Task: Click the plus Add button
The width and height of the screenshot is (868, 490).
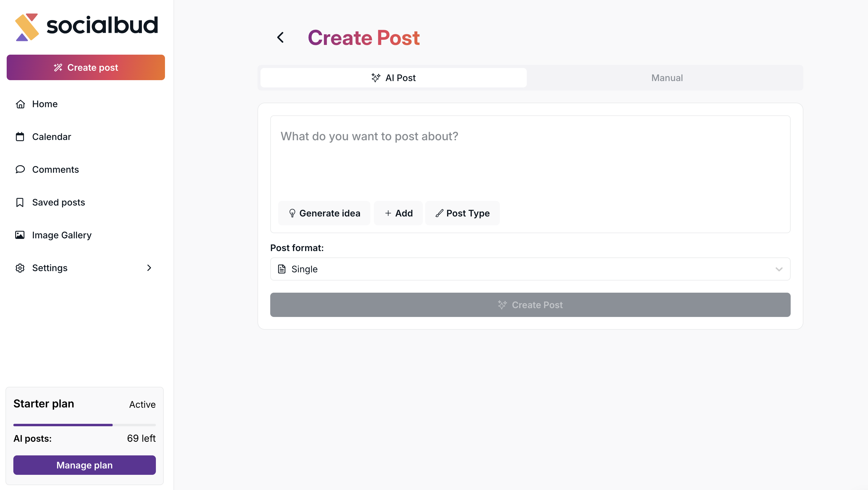Action: (398, 213)
